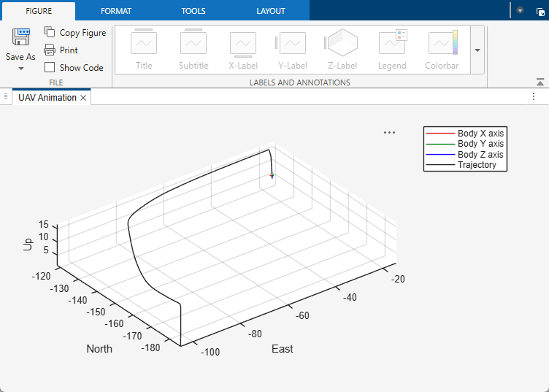Select Body Z axis legend entry

[464, 154]
